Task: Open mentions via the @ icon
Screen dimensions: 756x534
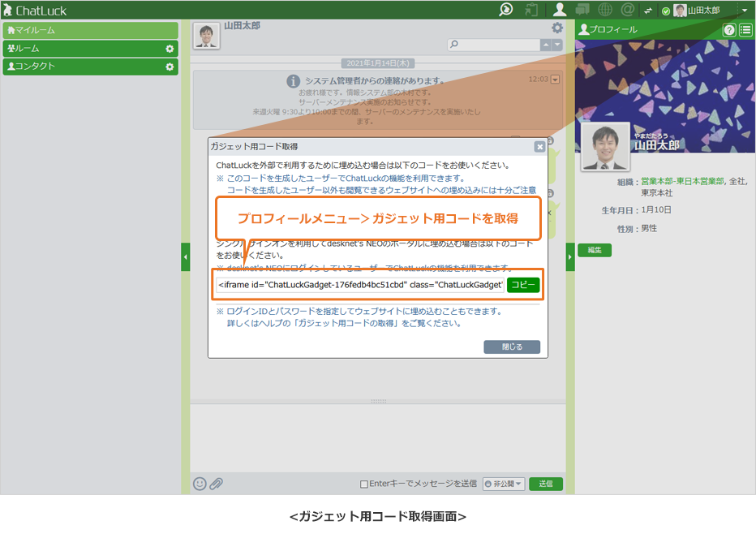Action: coord(627,10)
